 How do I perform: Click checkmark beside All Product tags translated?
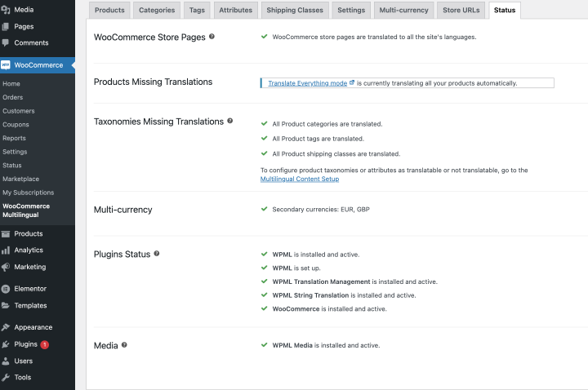click(x=264, y=138)
